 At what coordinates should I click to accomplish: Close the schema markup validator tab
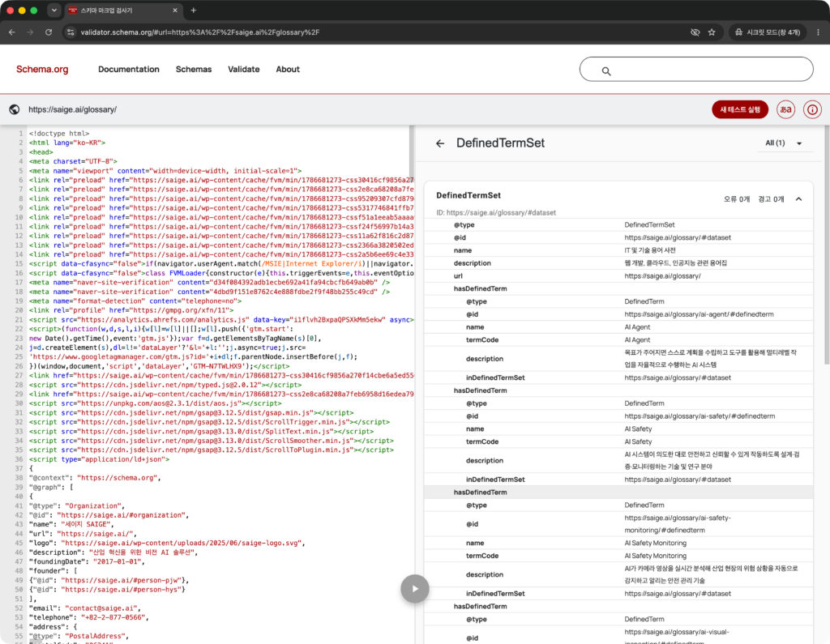click(x=175, y=10)
